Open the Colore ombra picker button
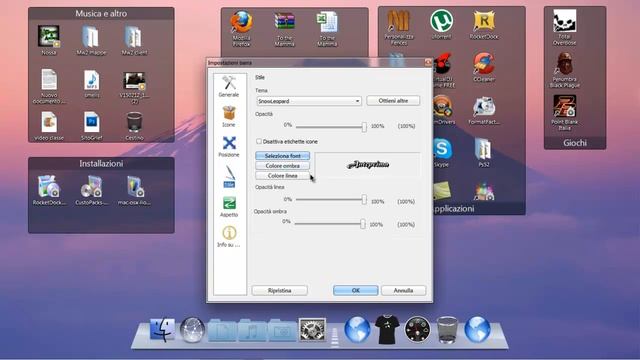 tap(282, 166)
